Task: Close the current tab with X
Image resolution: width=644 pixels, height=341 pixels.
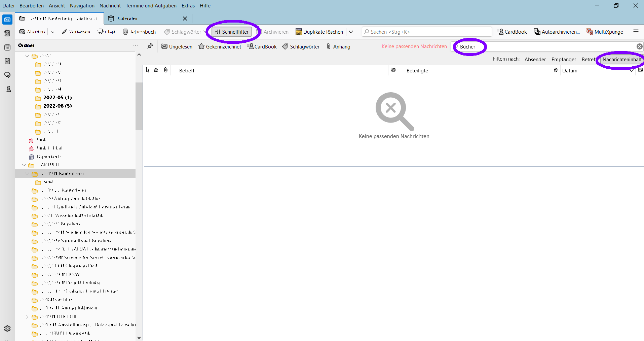Action: tap(185, 19)
